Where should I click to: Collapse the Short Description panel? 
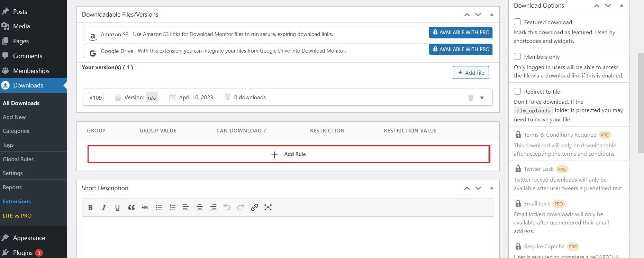coord(492,188)
